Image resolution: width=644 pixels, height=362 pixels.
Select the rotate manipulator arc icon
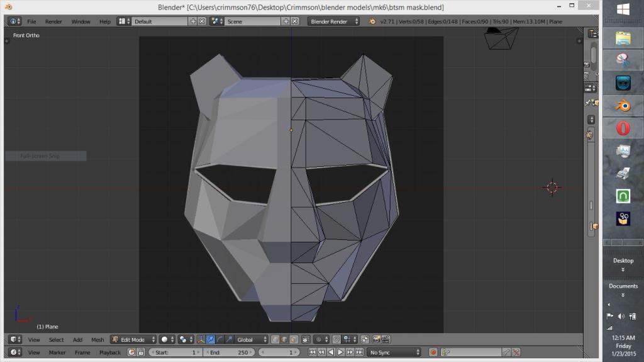tap(219, 339)
